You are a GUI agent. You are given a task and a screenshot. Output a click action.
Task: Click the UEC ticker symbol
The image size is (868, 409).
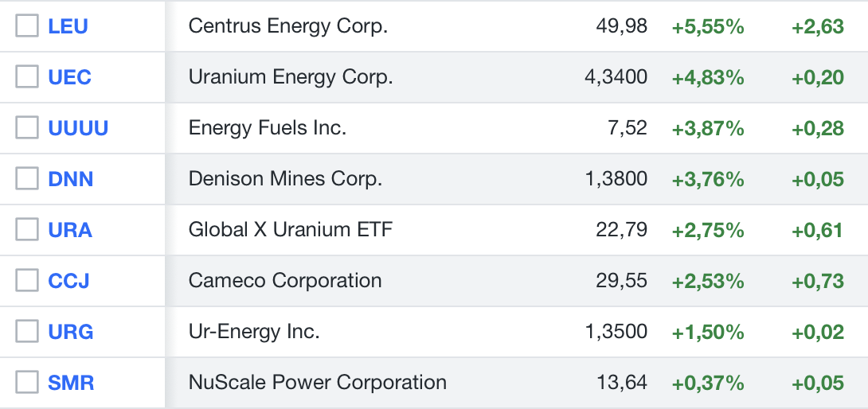point(69,77)
